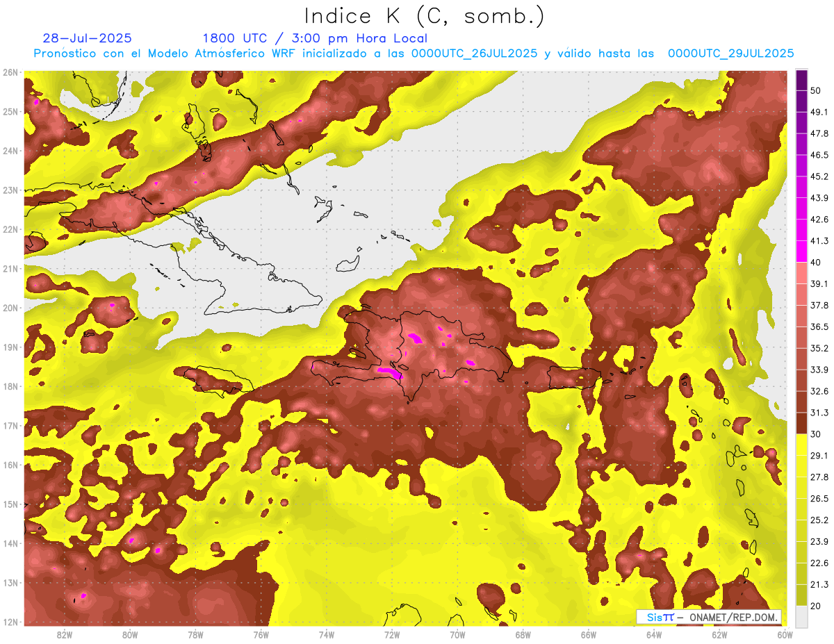Select the "49.1" color scale value
Viewport: 834px width, 644px height.
(819, 111)
